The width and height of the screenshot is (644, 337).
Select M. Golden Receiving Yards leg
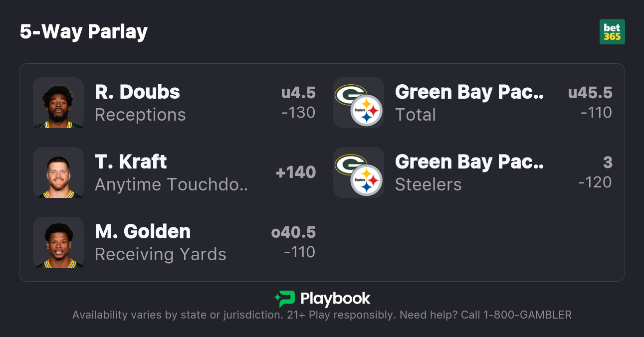160,242
